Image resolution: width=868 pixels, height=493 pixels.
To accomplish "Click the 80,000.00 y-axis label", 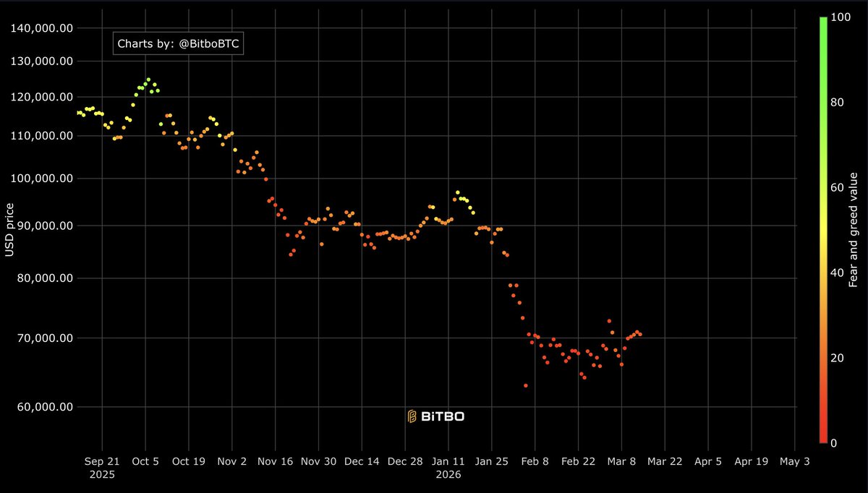I will tap(46, 278).
